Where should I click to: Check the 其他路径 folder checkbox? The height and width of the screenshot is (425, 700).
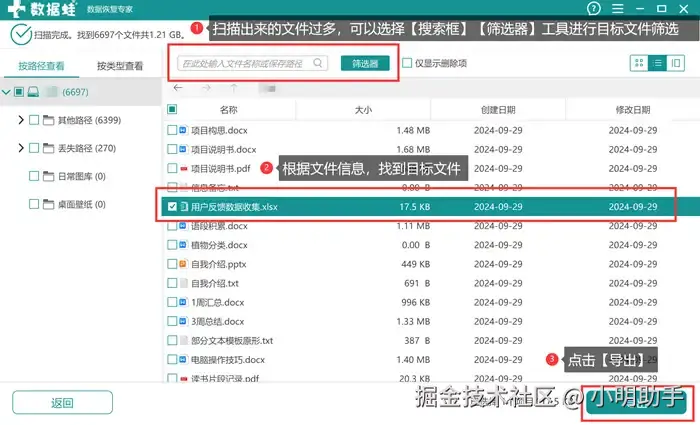pyautogui.click(x=34, y=120)
